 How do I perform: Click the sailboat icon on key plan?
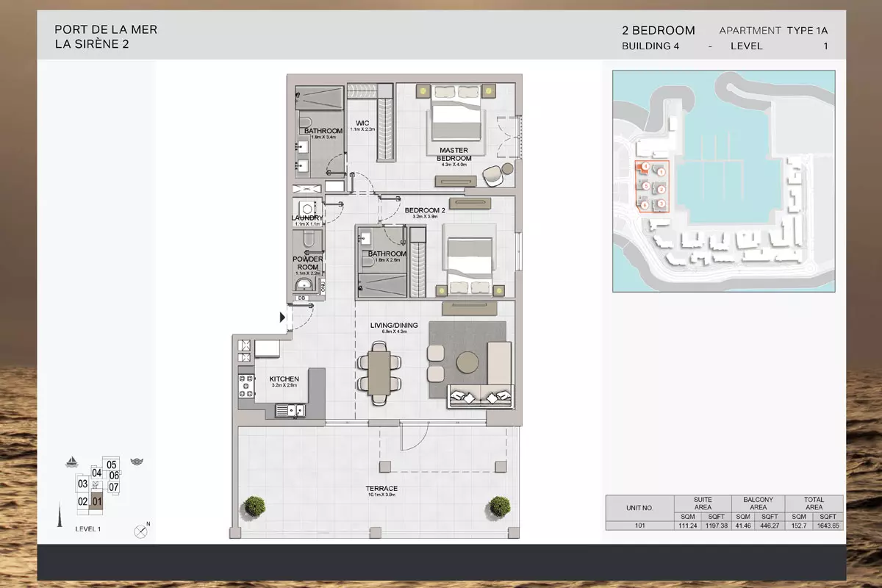point(73,462)
